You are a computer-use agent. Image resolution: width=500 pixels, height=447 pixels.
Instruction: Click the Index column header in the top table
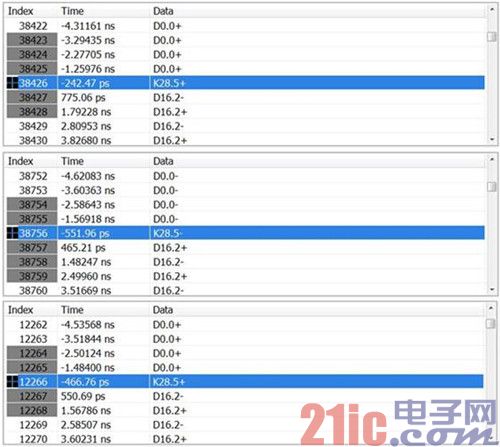(20, 11)
